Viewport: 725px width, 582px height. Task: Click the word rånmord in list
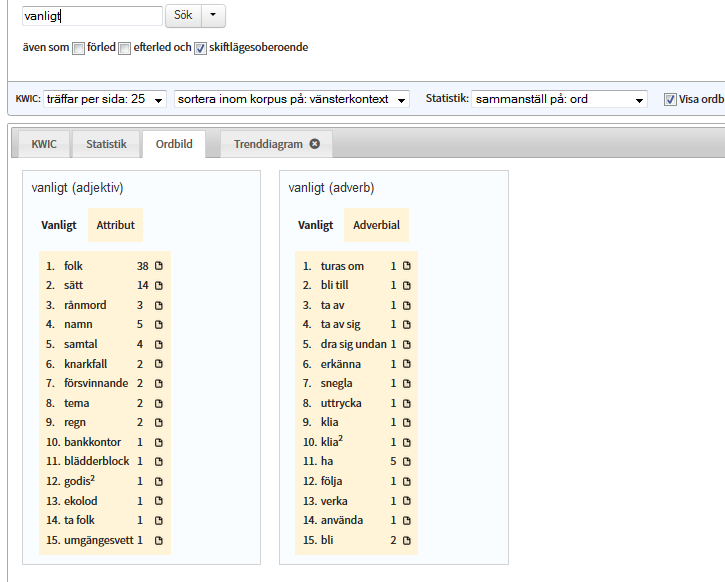click(85, 305)
